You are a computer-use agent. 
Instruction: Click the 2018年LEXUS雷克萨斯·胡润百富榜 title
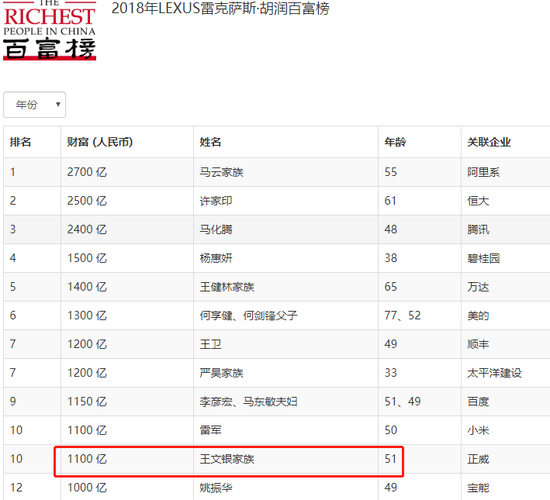pyautogui.click(x=220, y=8)
